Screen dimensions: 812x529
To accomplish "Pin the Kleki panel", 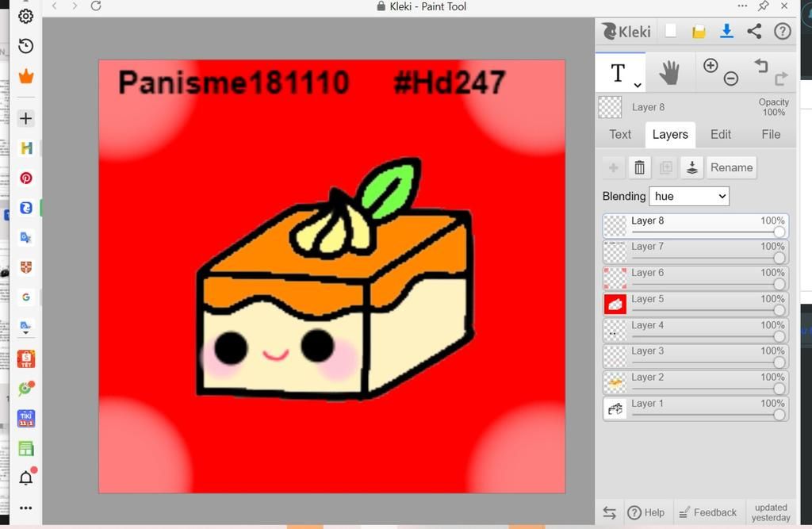I will tap(764, 6).
